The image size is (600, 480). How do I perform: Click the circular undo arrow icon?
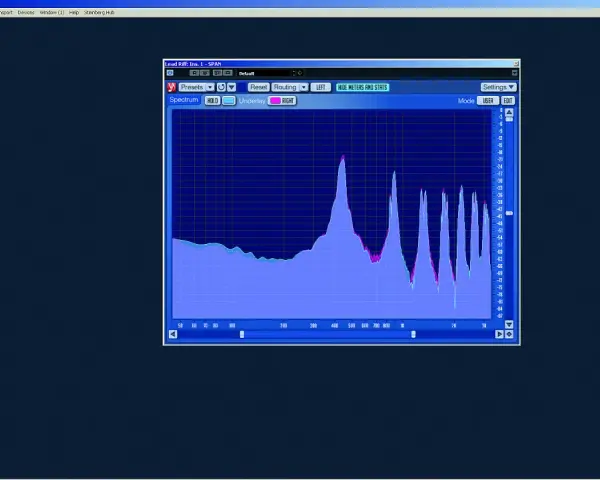pyautogui.click(x=221, y=87)
